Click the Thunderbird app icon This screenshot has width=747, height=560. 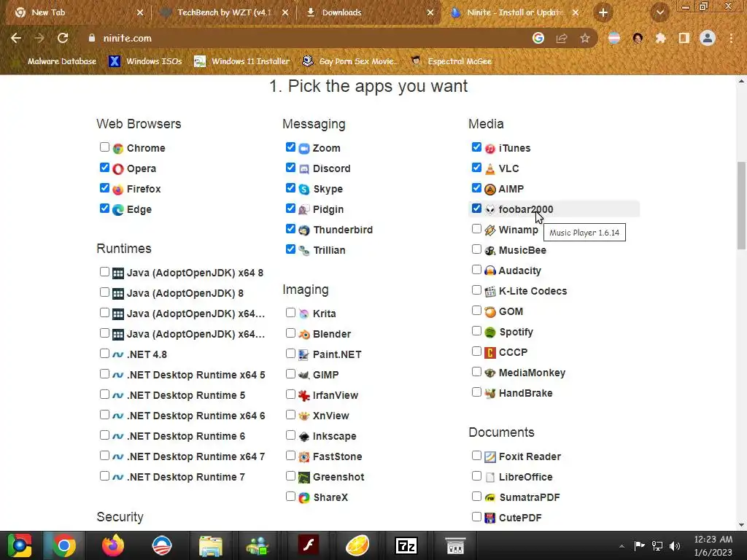[x=304, y=230]
